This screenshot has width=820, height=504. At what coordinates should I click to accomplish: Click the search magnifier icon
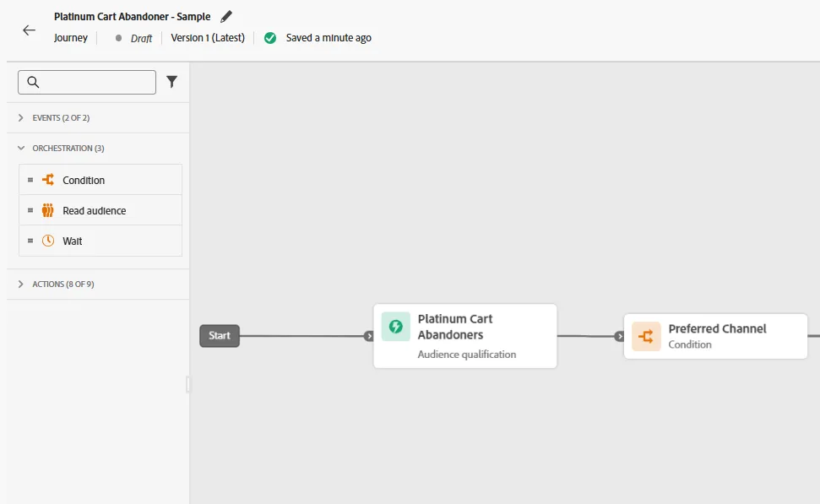coord(33,82)
